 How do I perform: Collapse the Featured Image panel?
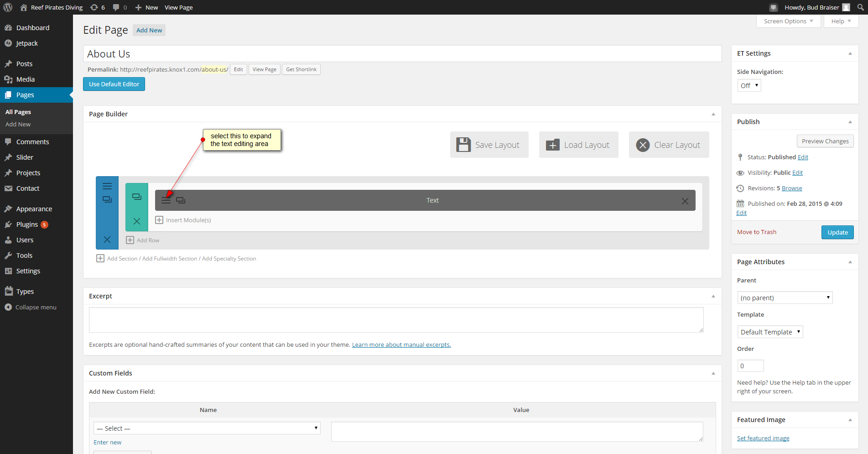(x=850, y=420)
